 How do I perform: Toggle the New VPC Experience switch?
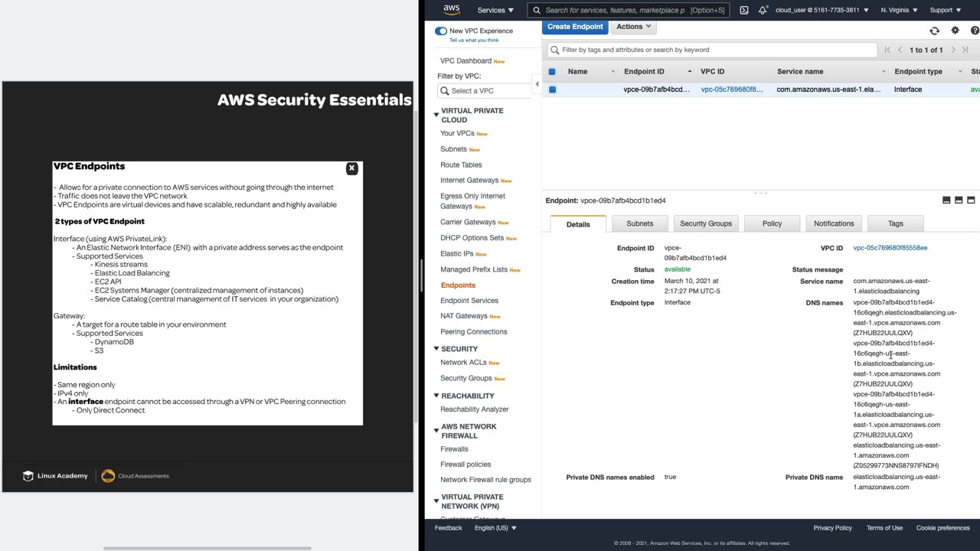tap(441, 31)
